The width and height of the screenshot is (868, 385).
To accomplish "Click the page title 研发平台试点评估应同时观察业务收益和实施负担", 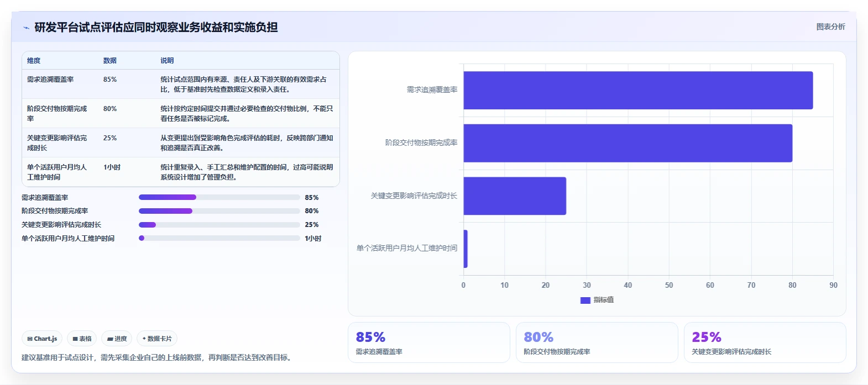I will 156,28.
